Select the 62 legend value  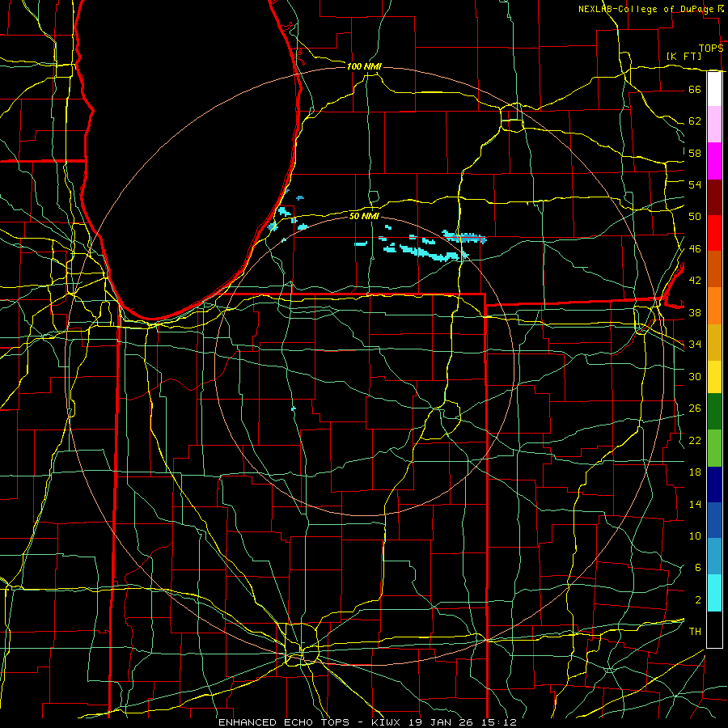695,121
